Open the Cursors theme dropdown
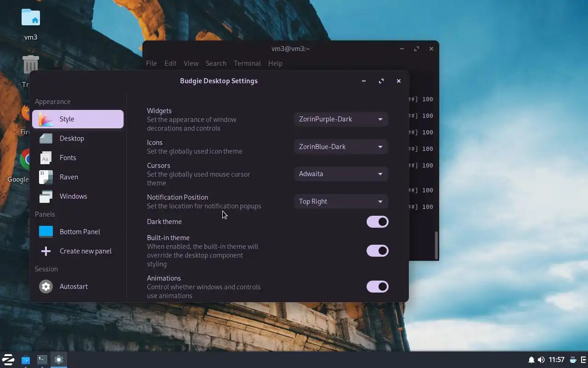The image size is (588, 368). [x=341, y=174]
